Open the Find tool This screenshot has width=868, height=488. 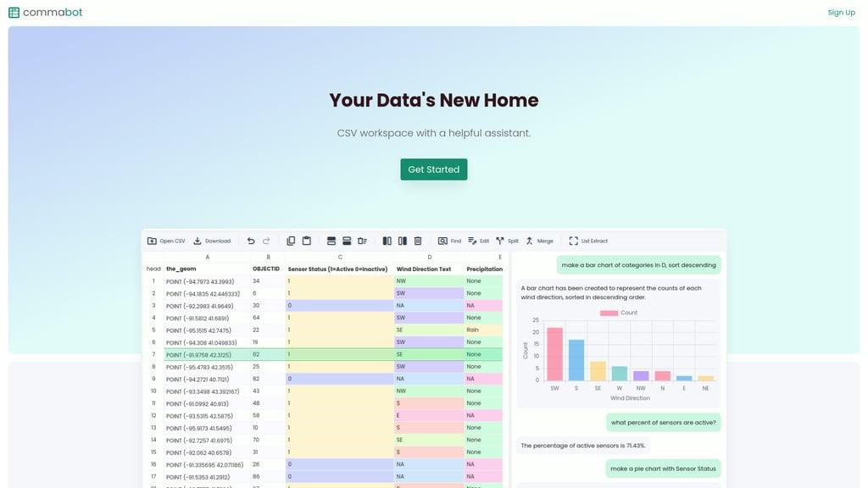click(x=449, y=241)
